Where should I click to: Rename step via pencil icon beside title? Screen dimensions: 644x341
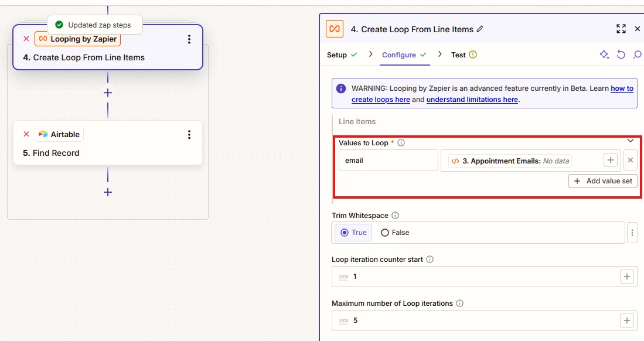pyautogui.click(x=480, y=29)
